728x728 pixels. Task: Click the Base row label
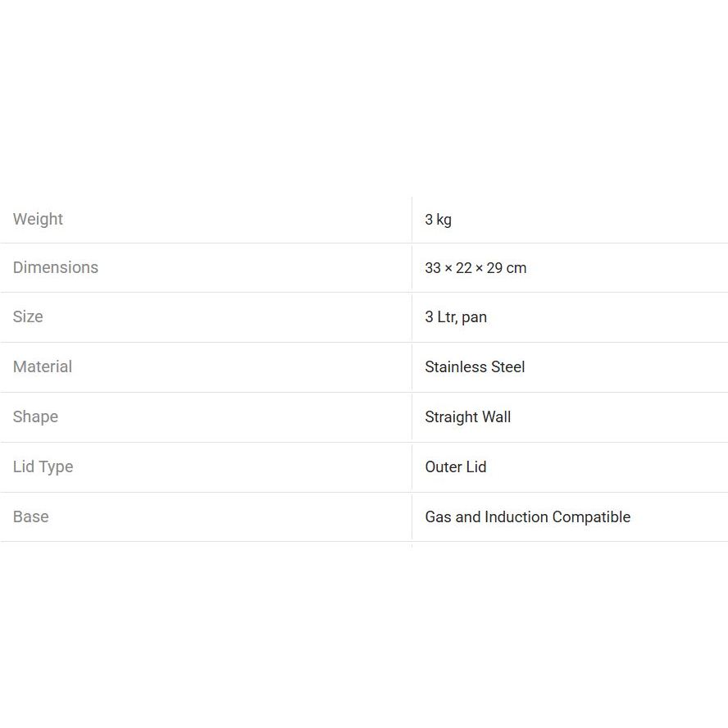30,516
